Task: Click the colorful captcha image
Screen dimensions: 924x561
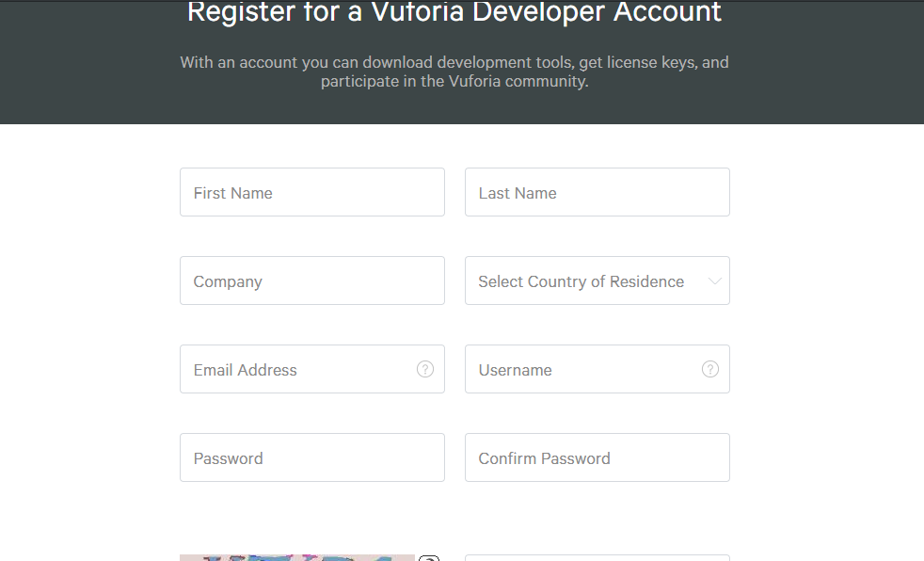Action: (297, 558)
